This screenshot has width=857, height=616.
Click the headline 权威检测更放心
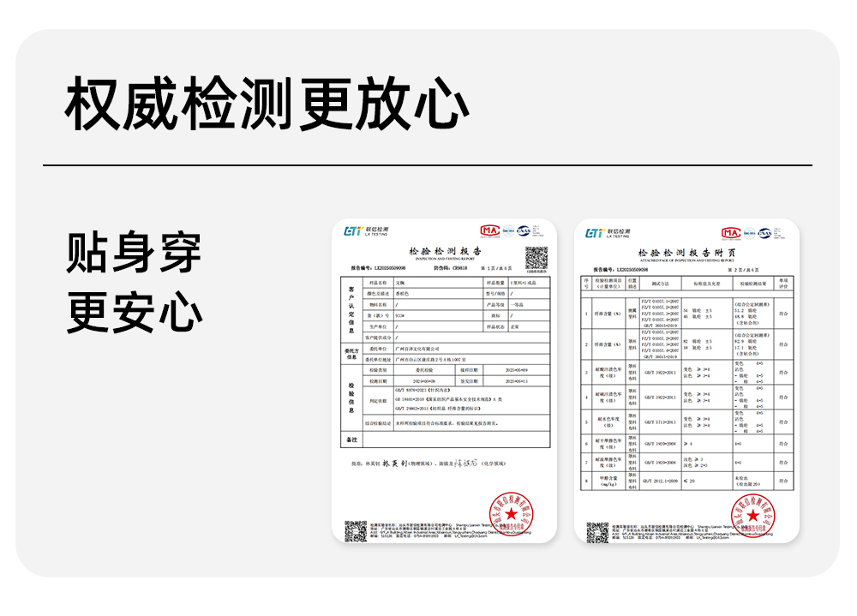click(267, 104)
